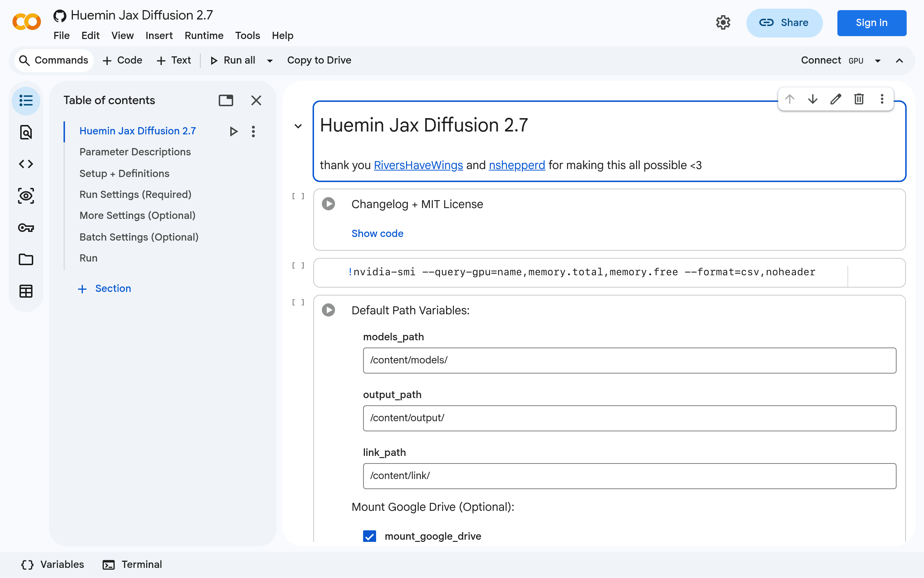The height and width of the screenshot is (578, 924).
Task: Open the Terminal panel at bottom
Action: (x=132, y=564)
